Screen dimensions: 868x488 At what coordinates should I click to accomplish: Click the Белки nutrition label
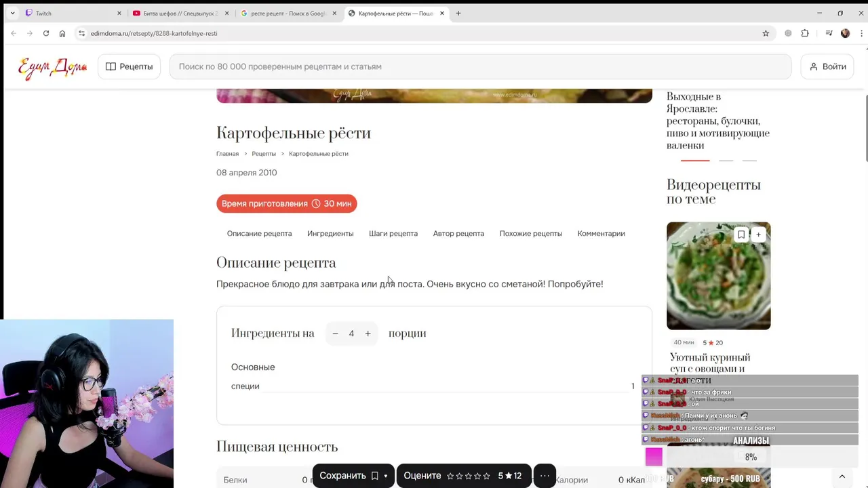point(235,480)
